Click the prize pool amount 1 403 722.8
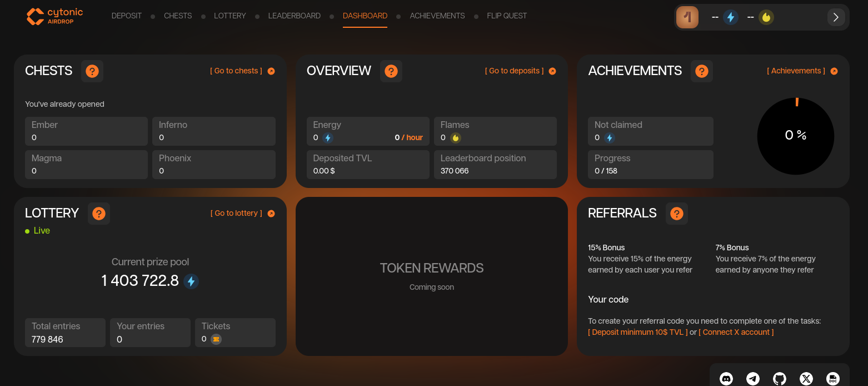The width and height of the screenshot is (868, 386). tap(140, 281)
